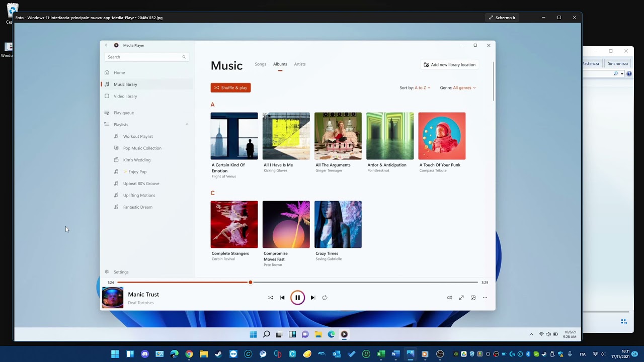
Task: Open the Windows Start menu on taskbar
Action: [x=115, y=354]
